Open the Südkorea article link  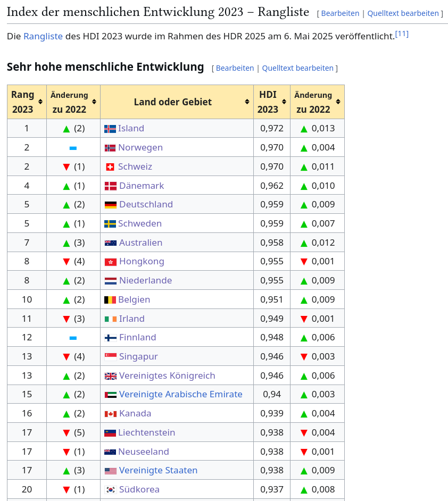pos(139,489)
